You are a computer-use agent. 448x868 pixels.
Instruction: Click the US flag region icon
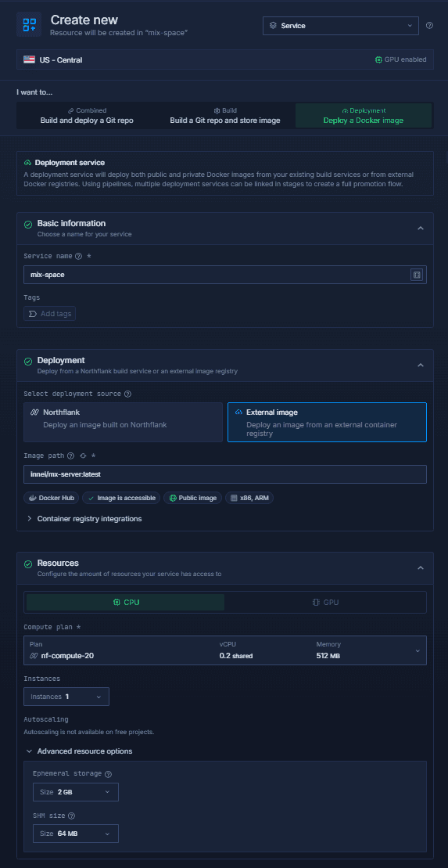[x=29, y=59]
